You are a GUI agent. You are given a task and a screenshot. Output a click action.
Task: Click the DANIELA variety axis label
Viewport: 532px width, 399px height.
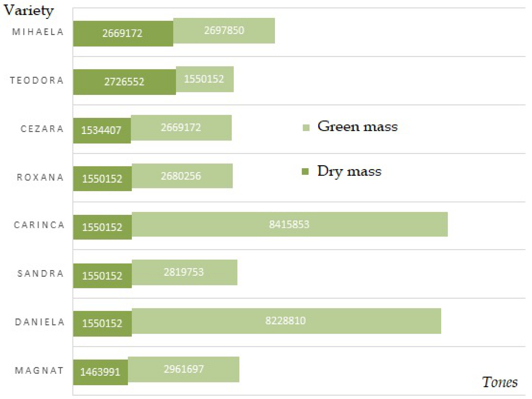[40, 322]
